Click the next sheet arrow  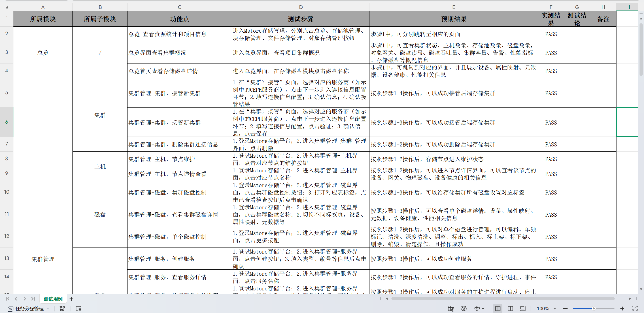point(25,299)
